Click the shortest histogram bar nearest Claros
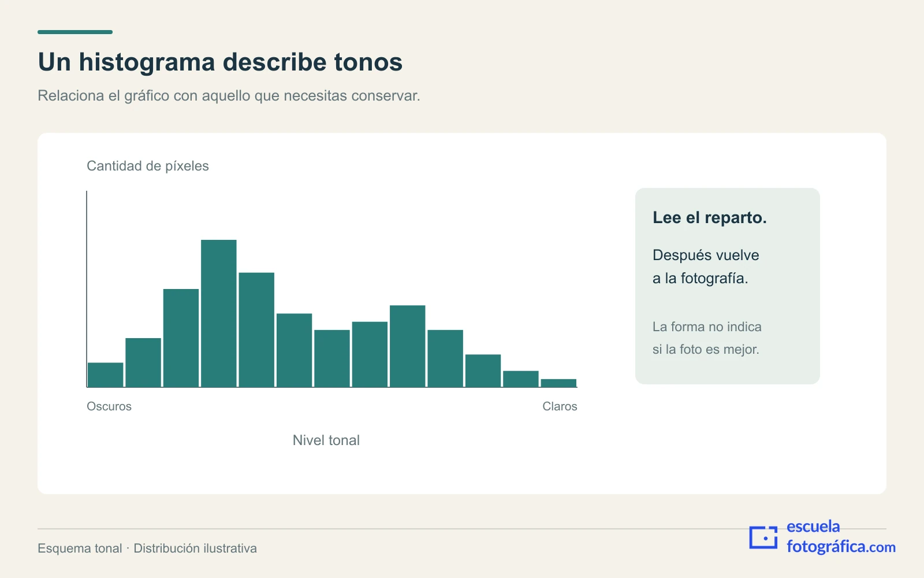 pyautogui.click(x=558, y=383)
